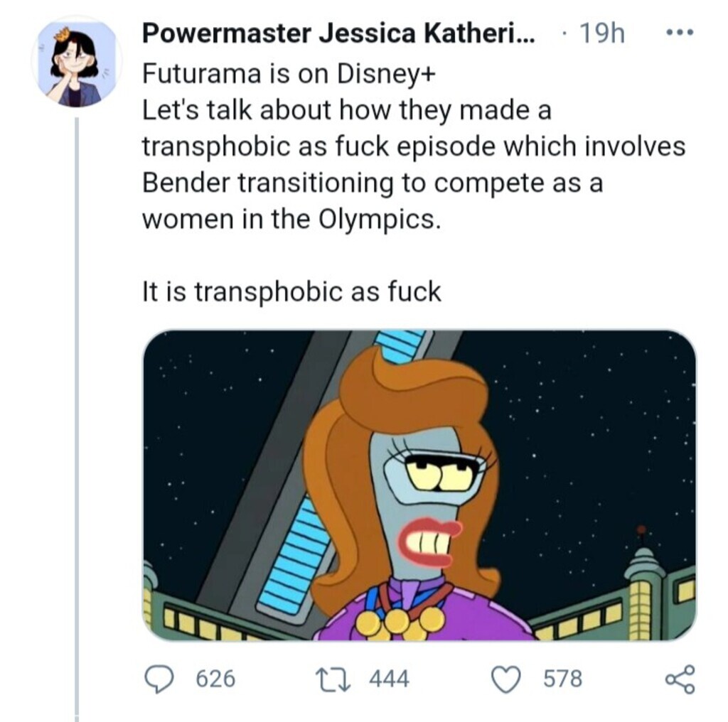Click the 'women in the Olympics.' text line

291,219
